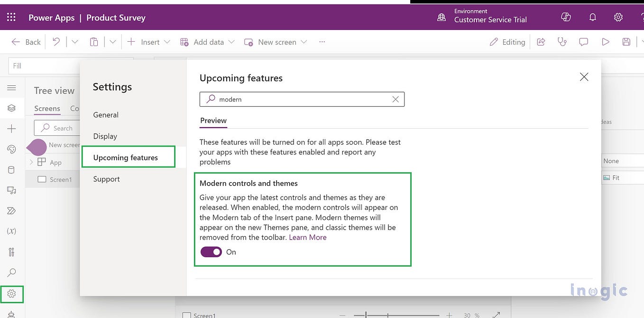
Task: Clear the modern search text
Action: [x=396, y=99]
